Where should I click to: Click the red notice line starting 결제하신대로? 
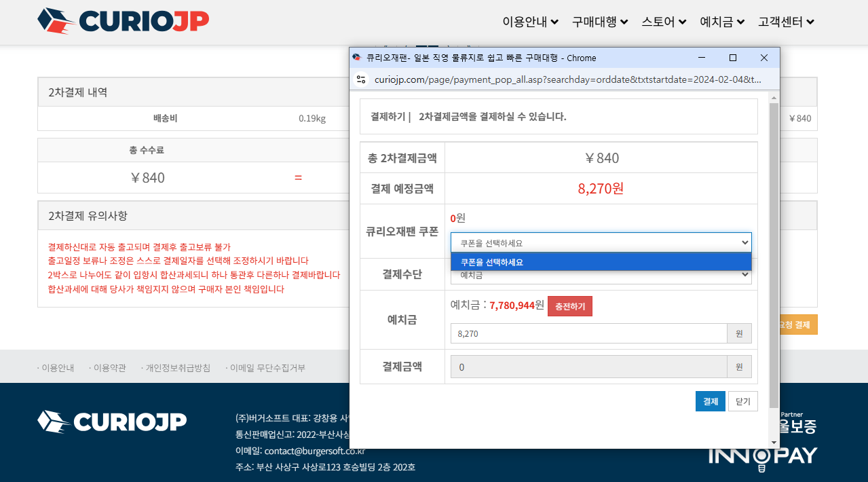[x=139, y=246]
